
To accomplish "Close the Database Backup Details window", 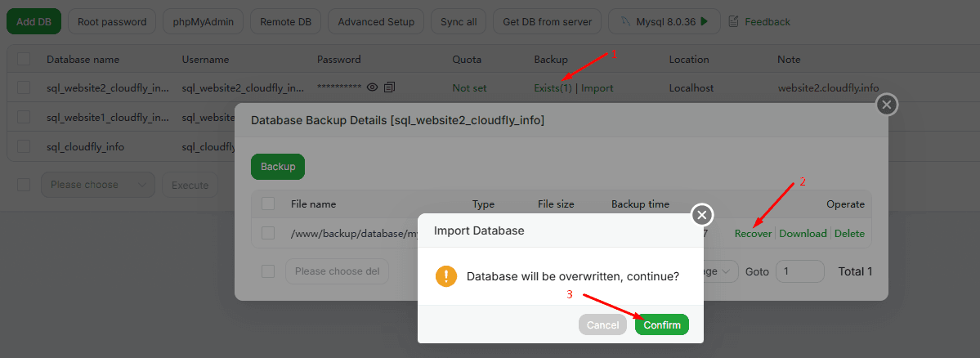I will 886,105.
